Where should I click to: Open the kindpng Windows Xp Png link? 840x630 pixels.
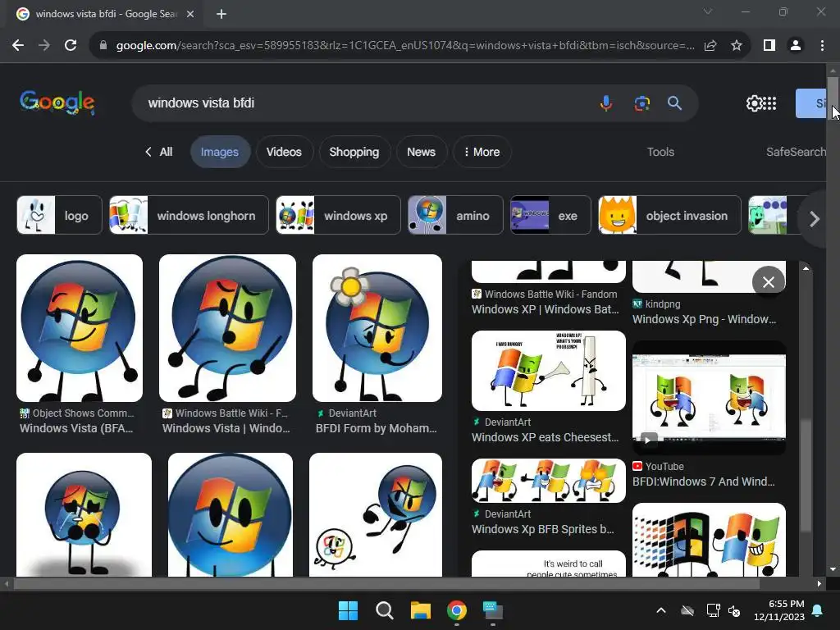[x=704, y=319]
